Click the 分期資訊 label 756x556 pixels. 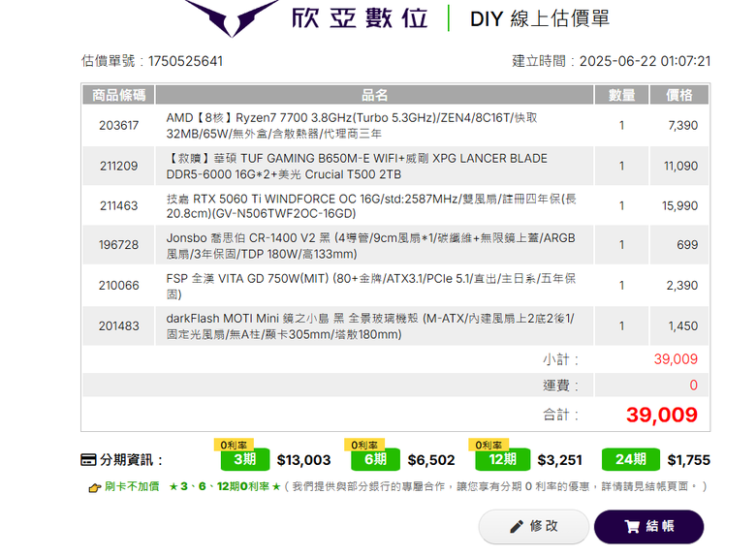click(131, 460)
